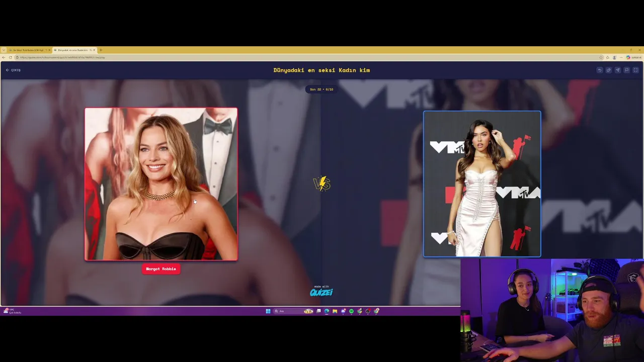Switch to the first browser tab
Screen dimensions: 644x362
tap(29, 50)
